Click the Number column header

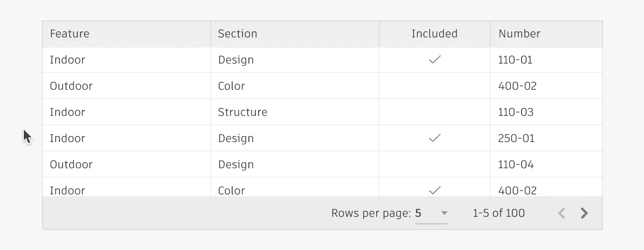coord(519,34)
